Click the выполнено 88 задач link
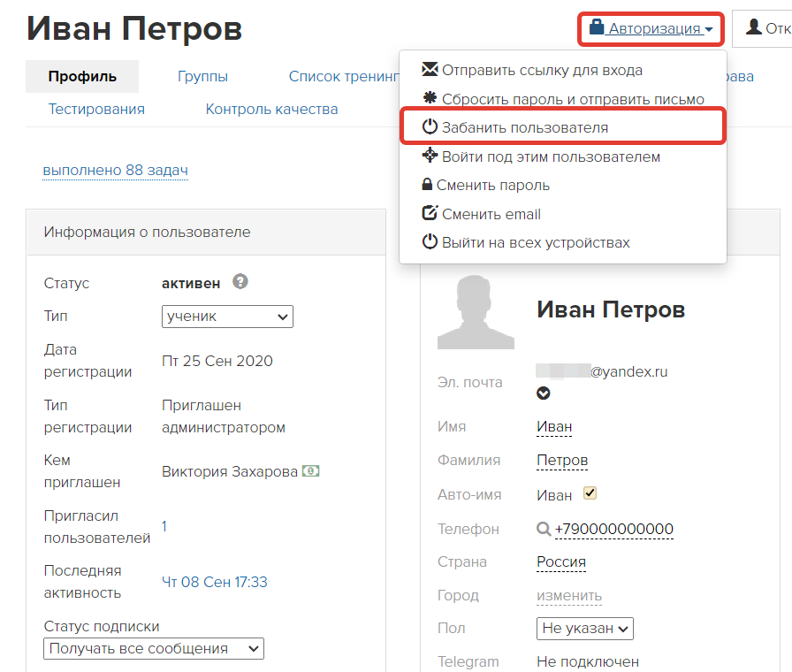This screenshot has width=792, height=672. coord(115,171)
